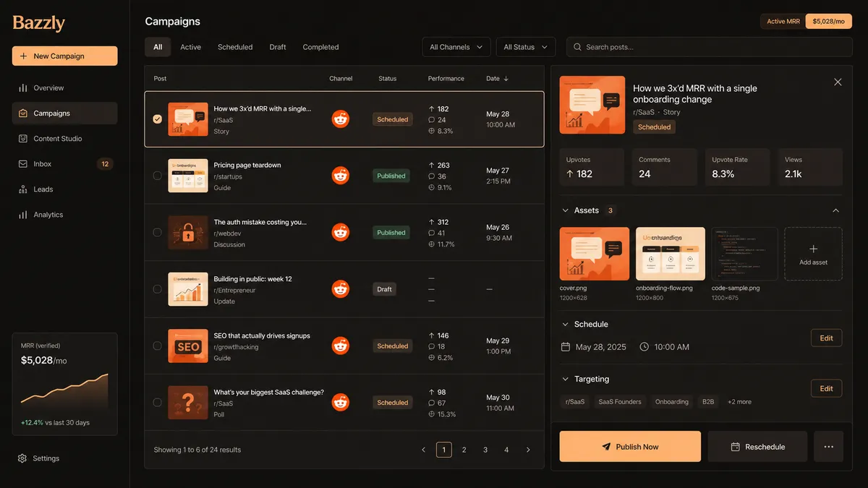
Task: Collapse the Schedule section
Action: click(x=566, y=325)
